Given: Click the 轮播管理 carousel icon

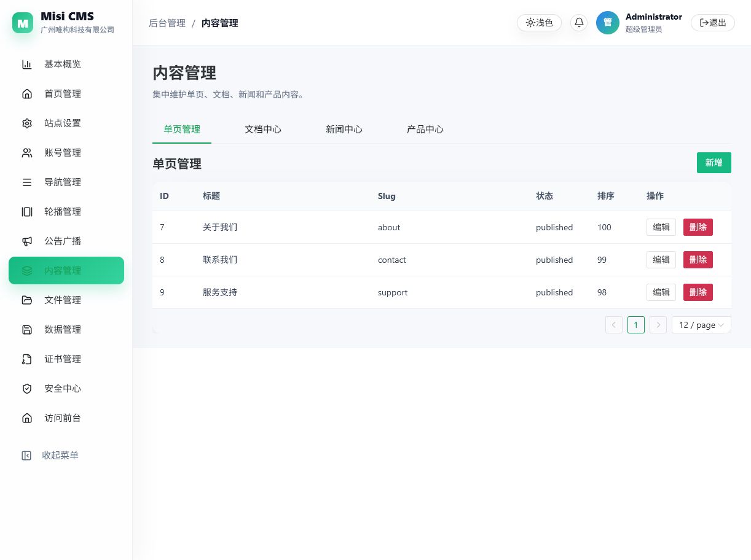Looking at the screenshot, I should (x=27, y=212).
